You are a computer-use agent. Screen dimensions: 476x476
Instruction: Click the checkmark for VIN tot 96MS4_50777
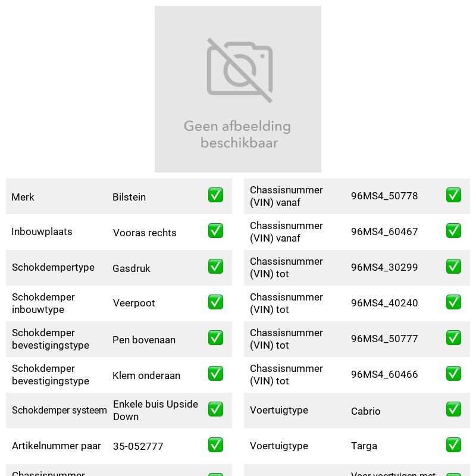click(453, 338)
